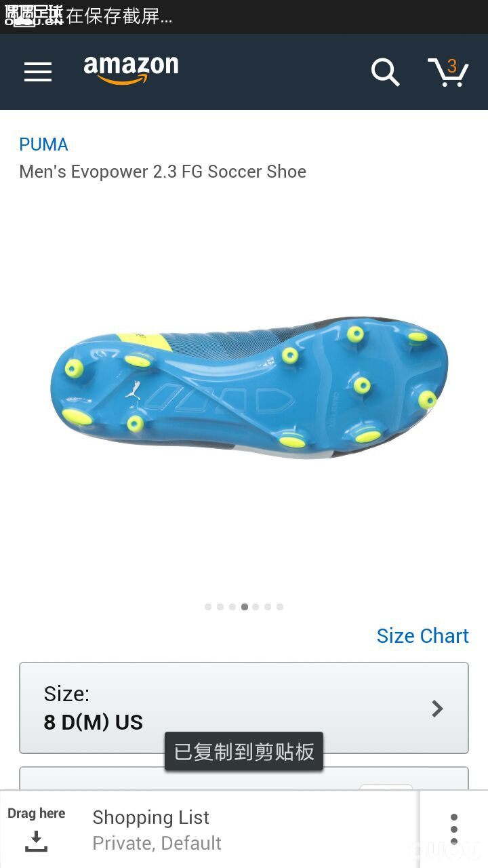This screenshot has height=868, width=488.
Task: Open the Size Chart link
Action: click(422, 635)
